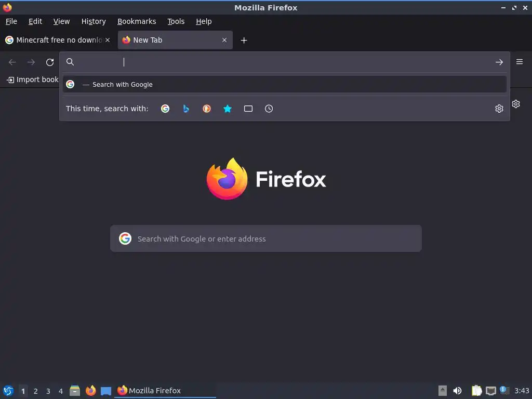Switch to workspace 4
The image size is (532, 399).
click(61, 391)
